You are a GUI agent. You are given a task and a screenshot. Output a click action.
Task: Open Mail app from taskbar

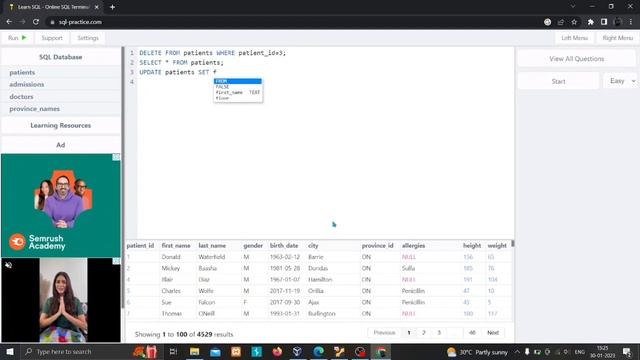pyautogui.click(x=215, y=351)
